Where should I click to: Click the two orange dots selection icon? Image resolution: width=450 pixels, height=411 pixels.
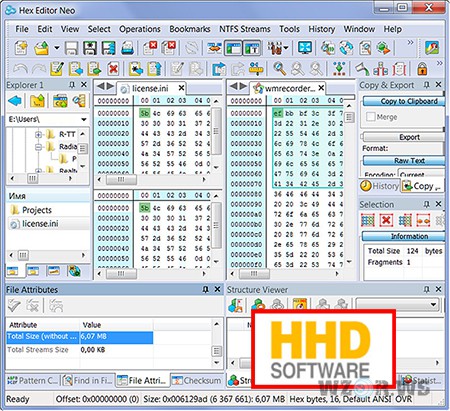pos(423,220)
